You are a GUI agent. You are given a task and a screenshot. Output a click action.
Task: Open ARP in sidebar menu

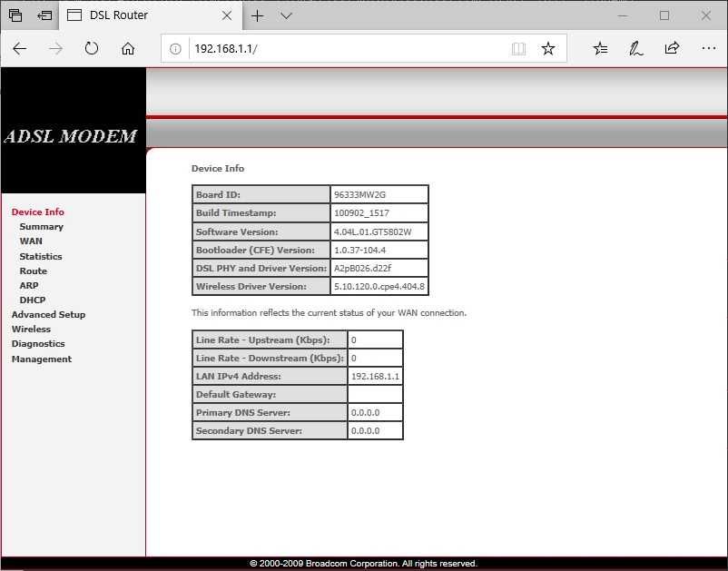pyautogui.click(x=29, y=285)
